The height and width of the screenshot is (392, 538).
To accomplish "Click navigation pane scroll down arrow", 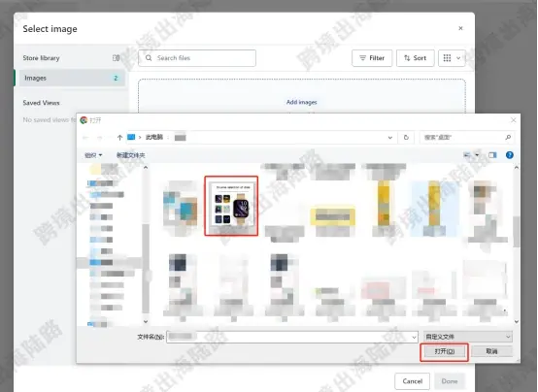I will (x=146, y=322).
